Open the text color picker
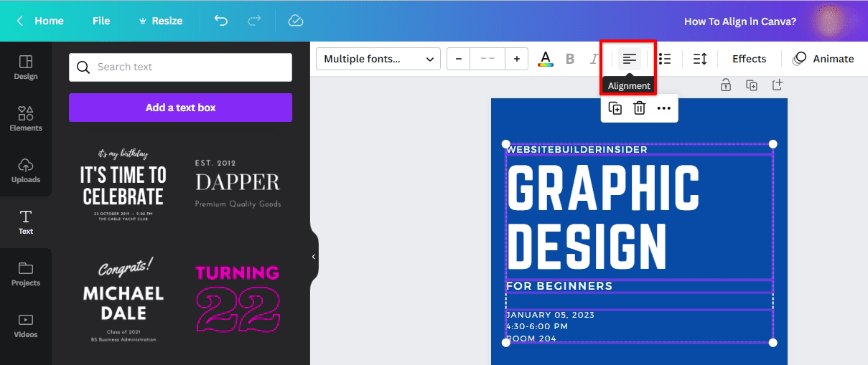The height and width of the screenshot is (365, 868). coord(546,59)
